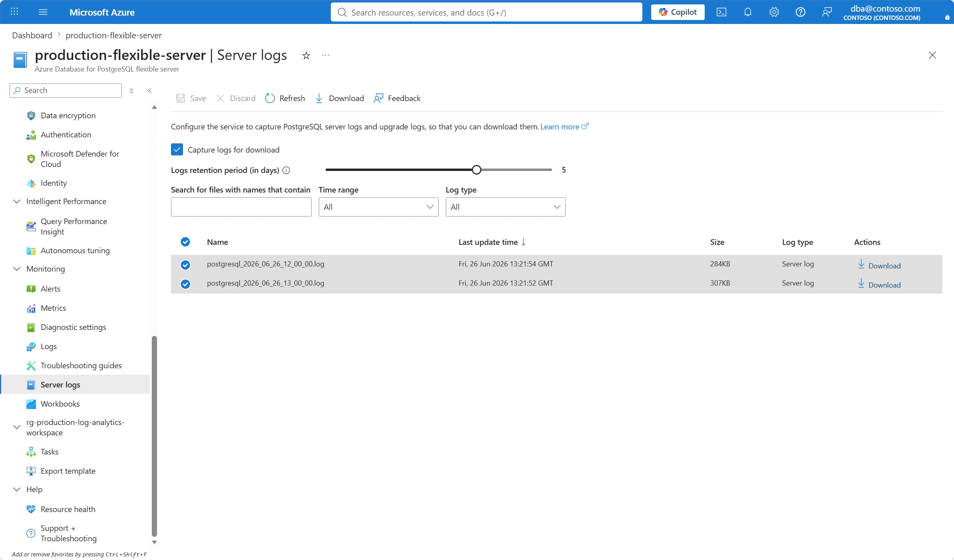
Task: Open Identity in sidebar
Action: (54, 183)
